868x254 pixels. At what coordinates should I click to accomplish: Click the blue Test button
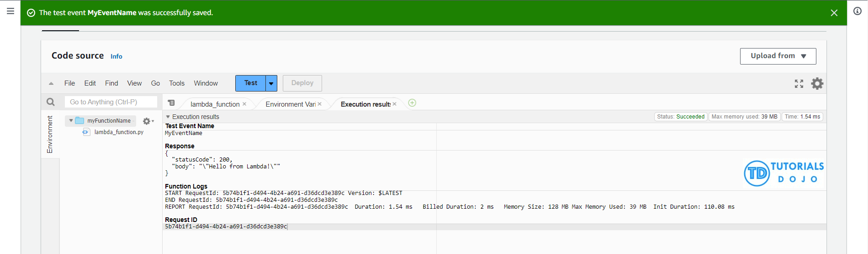(250, 83)
